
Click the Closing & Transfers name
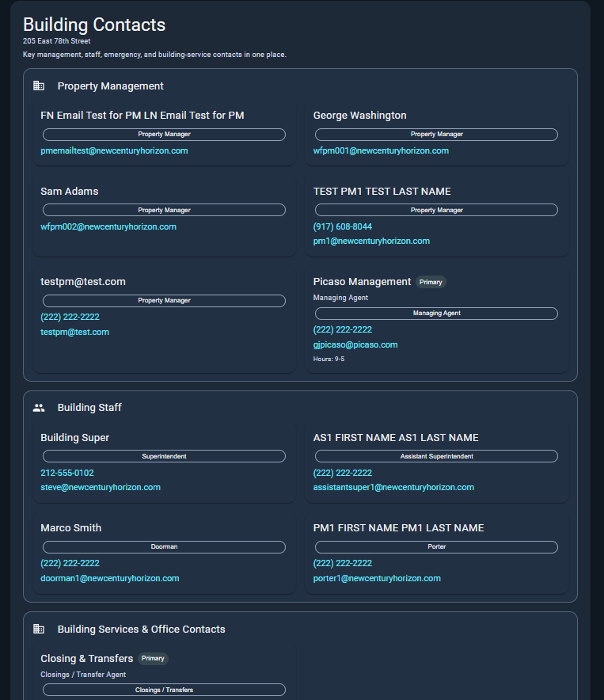coord(86,659)
